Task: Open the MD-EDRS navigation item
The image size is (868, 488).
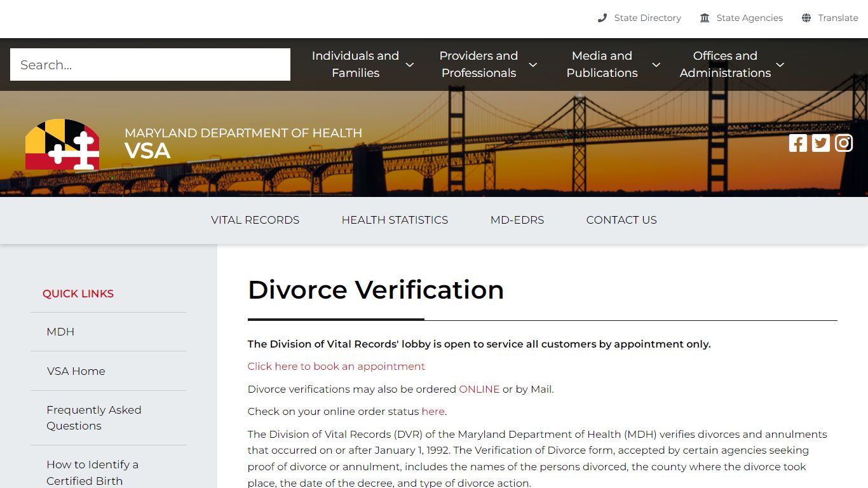Action: 517,220
